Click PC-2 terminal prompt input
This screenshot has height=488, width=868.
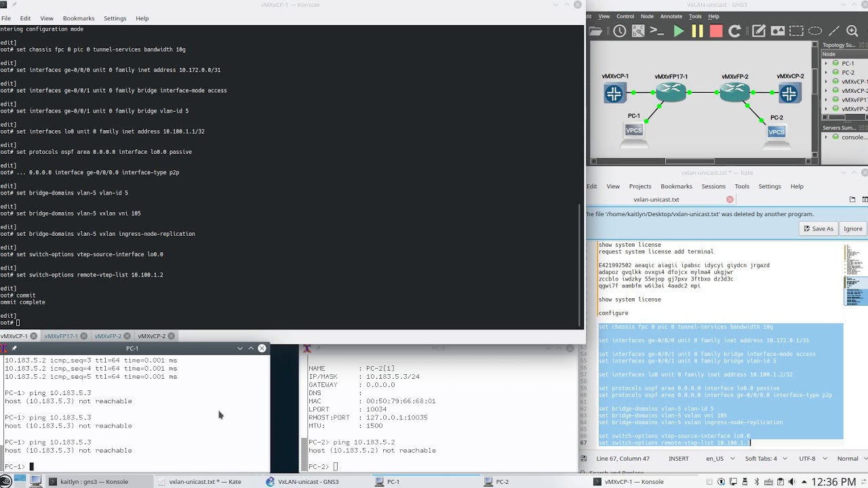336,466
